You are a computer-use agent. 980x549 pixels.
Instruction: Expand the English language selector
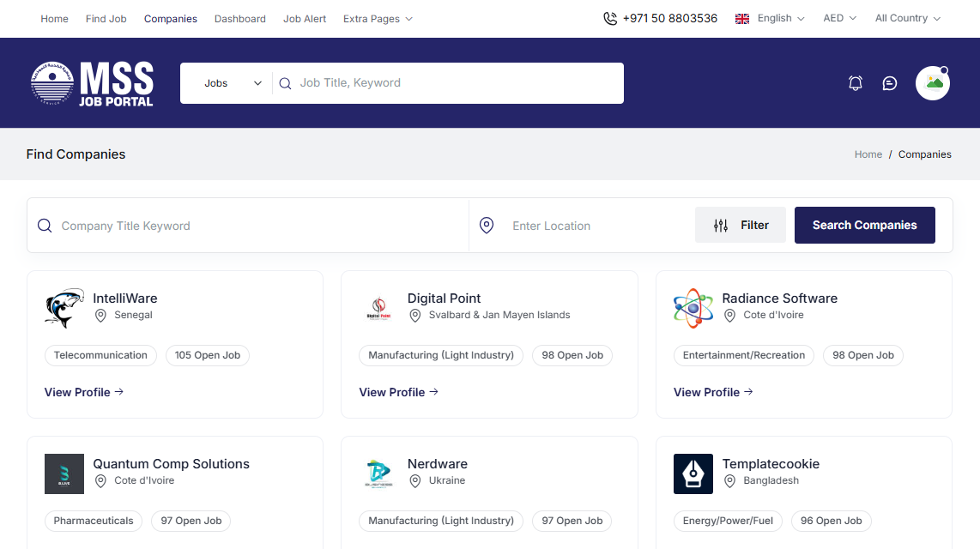(x=771, y=18)
